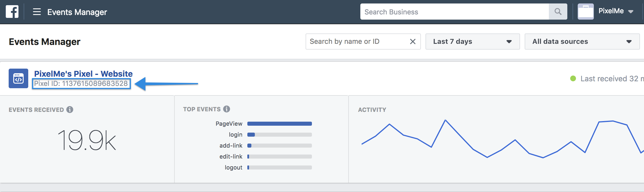
Task: Click the PixelMe account name
Action: click(611, 11)
